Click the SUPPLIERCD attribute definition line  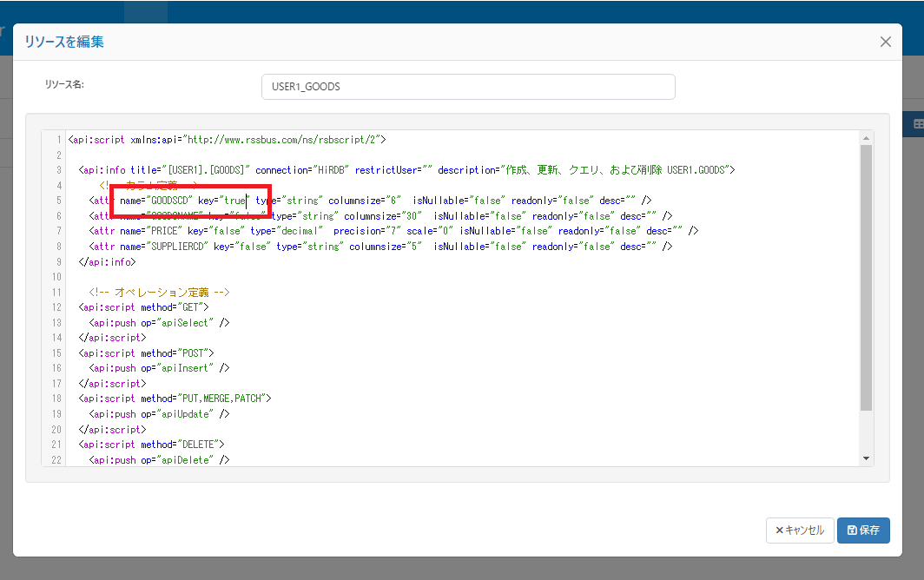261,246
